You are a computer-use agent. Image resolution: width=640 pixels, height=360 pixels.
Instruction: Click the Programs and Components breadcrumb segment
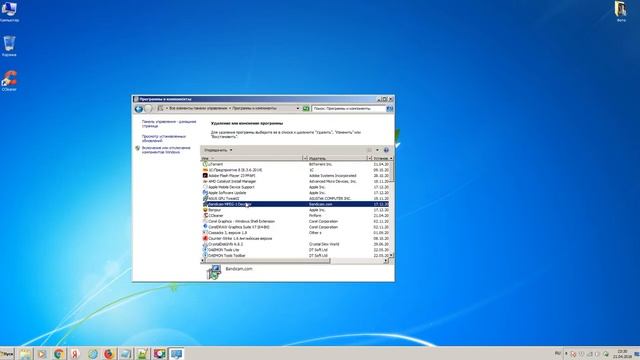click(254, 109)
